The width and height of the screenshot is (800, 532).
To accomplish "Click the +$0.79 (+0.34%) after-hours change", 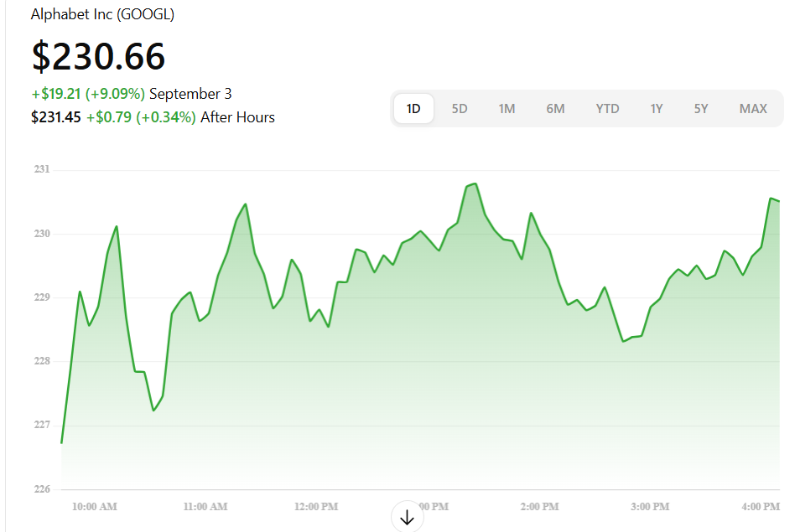I will (x=141, y=117).
